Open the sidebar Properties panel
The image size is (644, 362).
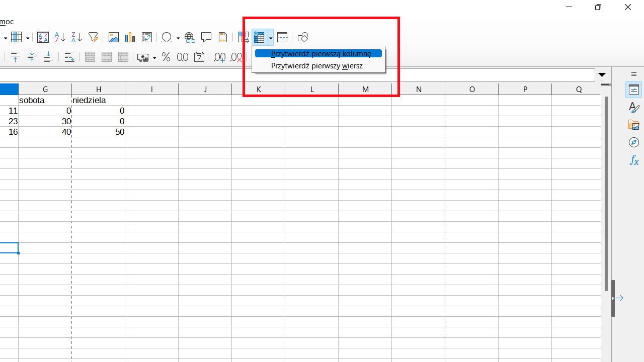(x=634, y=90)
